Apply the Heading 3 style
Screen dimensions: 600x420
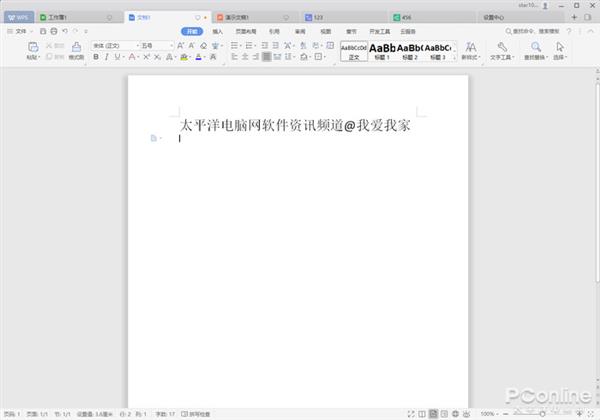(437, 51)
